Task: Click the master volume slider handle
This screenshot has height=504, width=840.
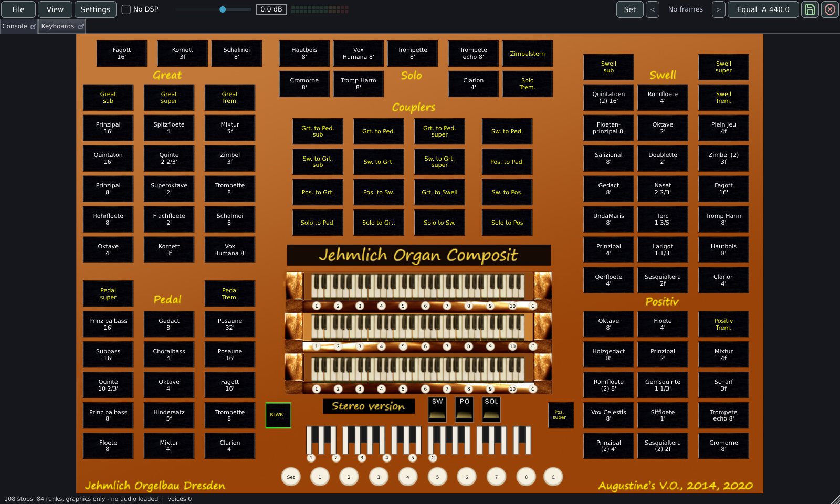Action: click(223, 9)
